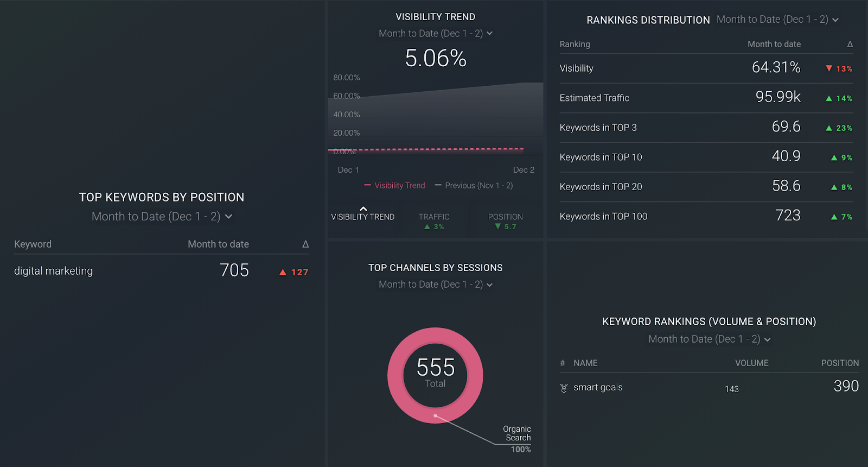Select the digital marketing keyword row
The height and width of the screenshot is (467, 868).
click(x=161, y=270)
